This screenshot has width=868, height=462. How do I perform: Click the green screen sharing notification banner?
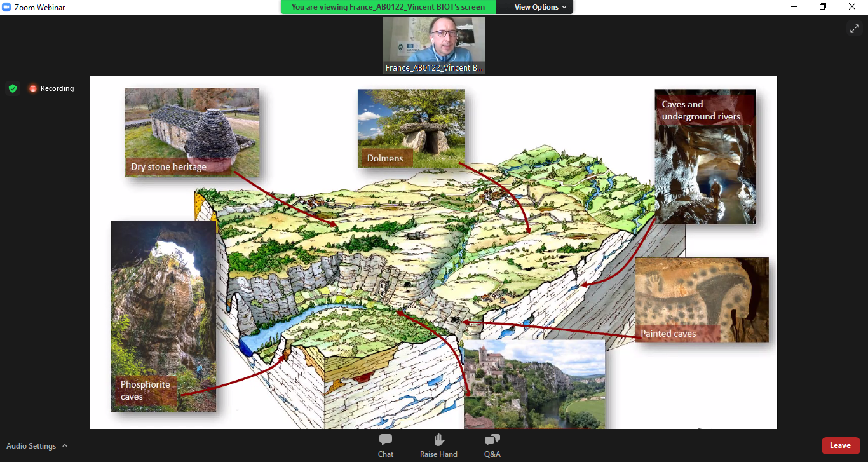[388, 7]
